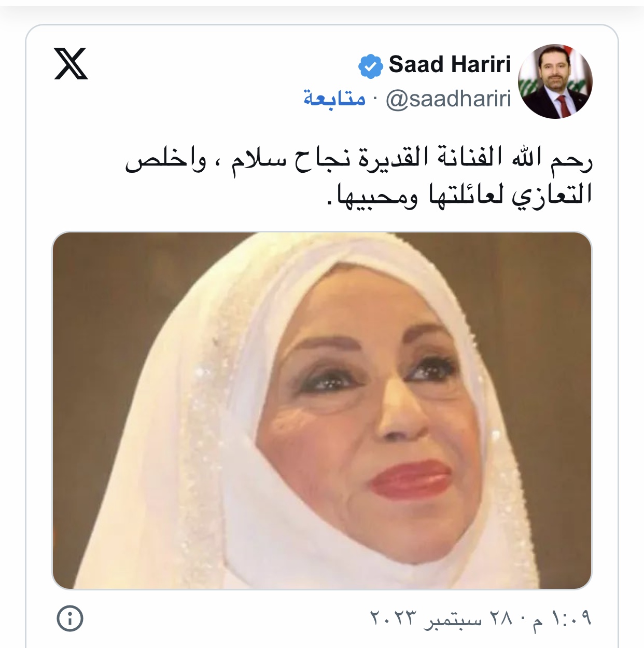Click the word ومحبيها ending the tweet
The image size is (644, 648).
tap(377, 195)
